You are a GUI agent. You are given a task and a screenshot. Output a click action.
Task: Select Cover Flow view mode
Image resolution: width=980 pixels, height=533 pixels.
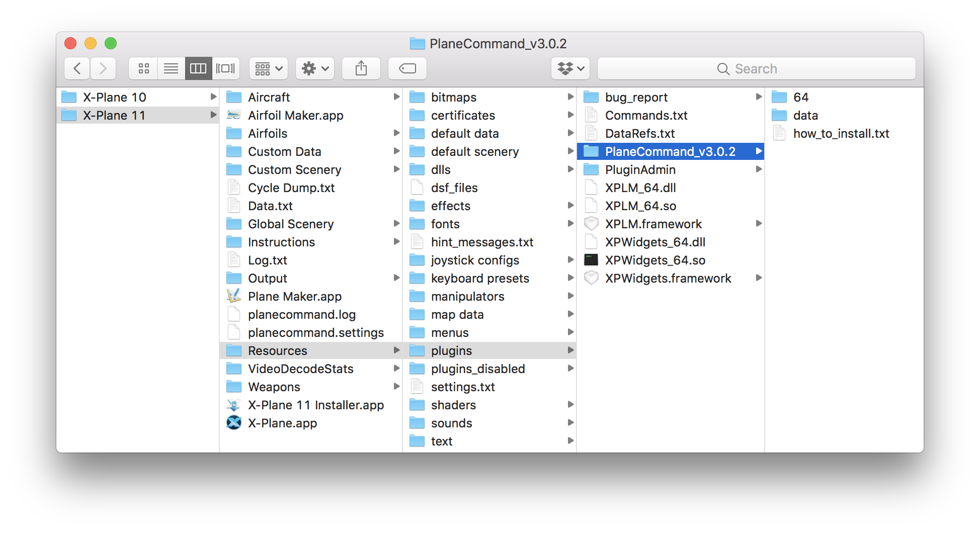[225, 68]
